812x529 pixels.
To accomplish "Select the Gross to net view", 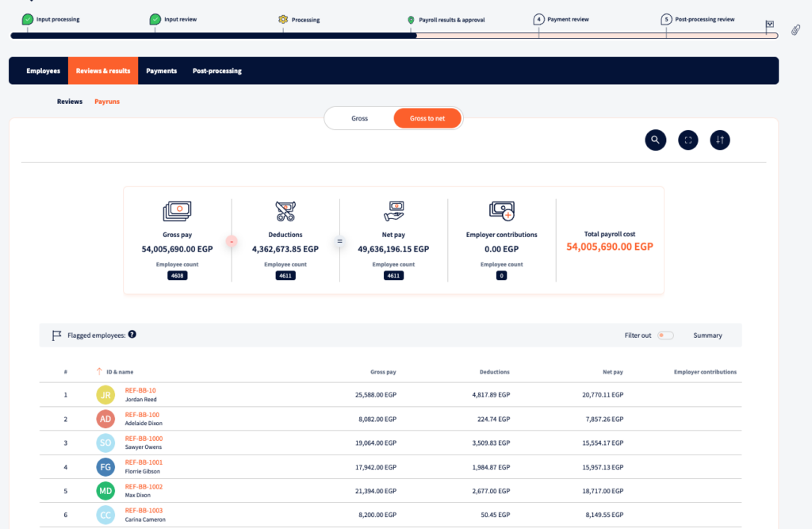I will (x=427, y=118).
